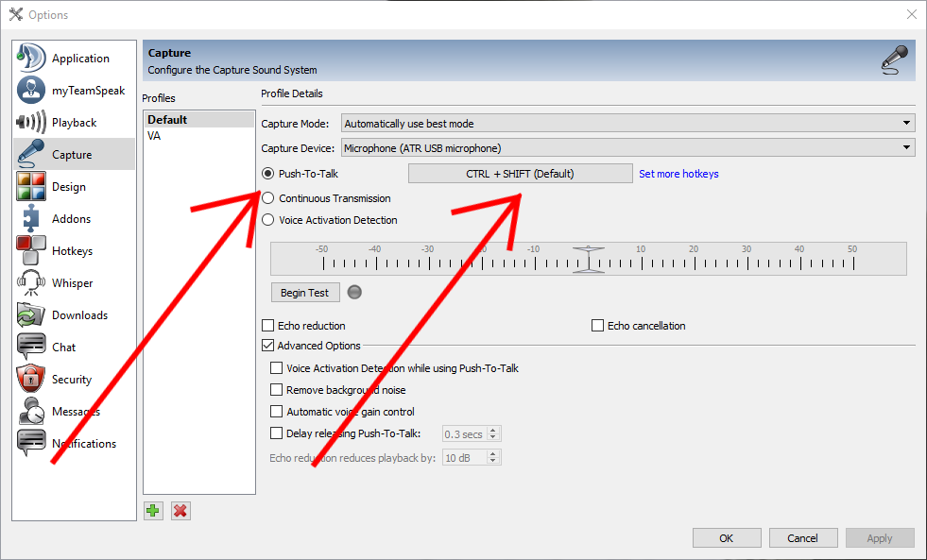Click the voice activation level slider handle
This screenshot has height=560, width=927.
[589, 260]
